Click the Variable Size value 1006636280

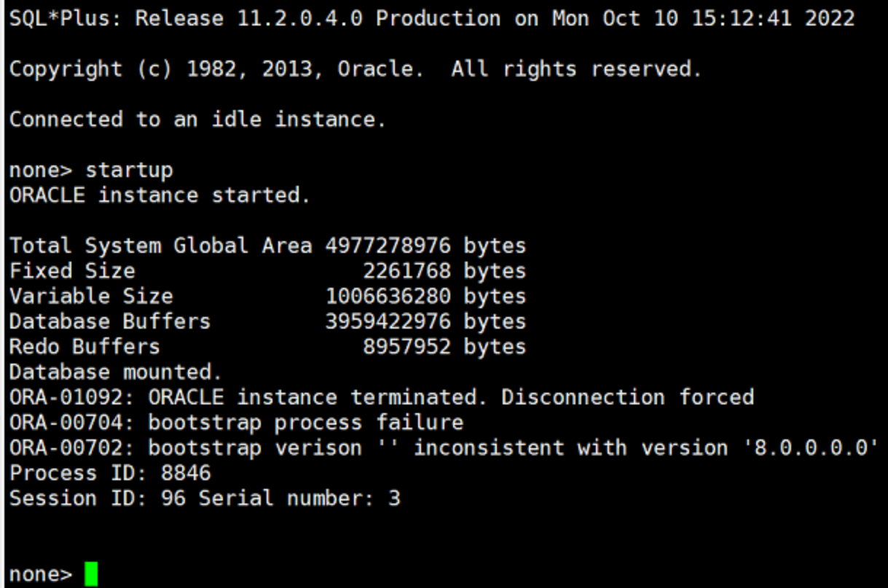388,297
